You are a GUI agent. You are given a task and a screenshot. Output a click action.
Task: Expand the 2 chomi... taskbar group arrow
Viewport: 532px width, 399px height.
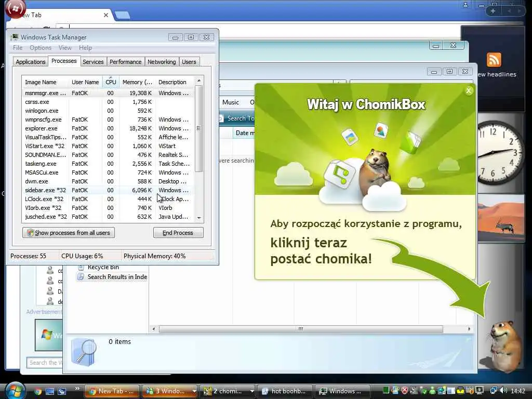252,391
